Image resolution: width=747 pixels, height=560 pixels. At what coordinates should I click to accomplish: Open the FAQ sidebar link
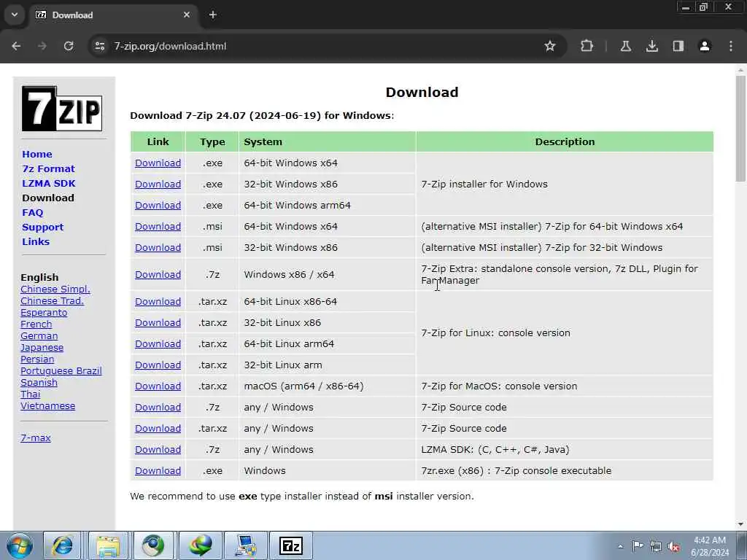point(32,213)
